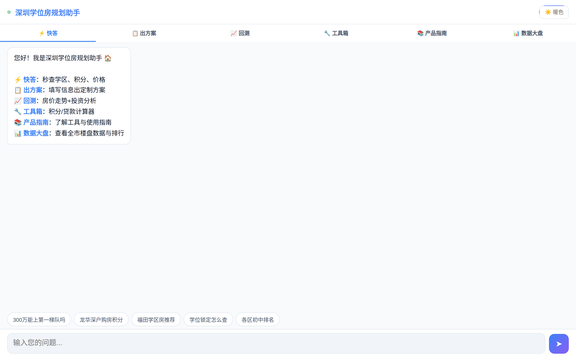Image resolution: width=576 pixels, height=360 pixels.
Task: Click the text 秒查学区、积分、价格
Action: point(74,79)
